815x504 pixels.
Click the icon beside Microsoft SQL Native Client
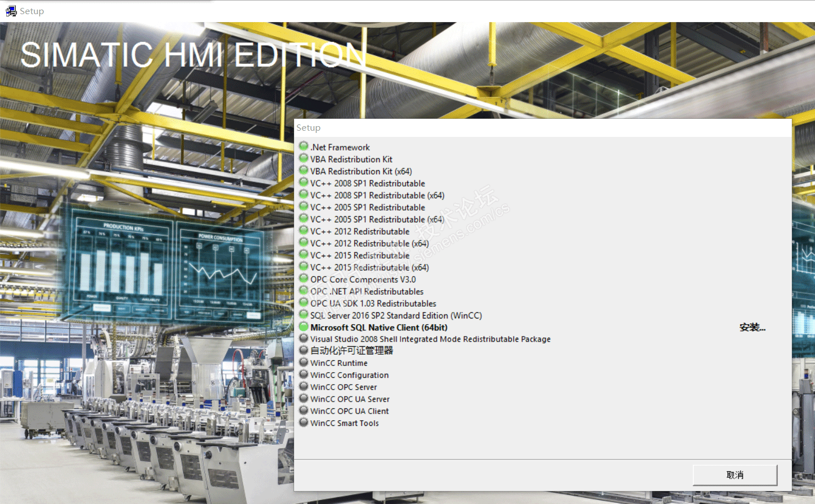click(x=304, y=326)
